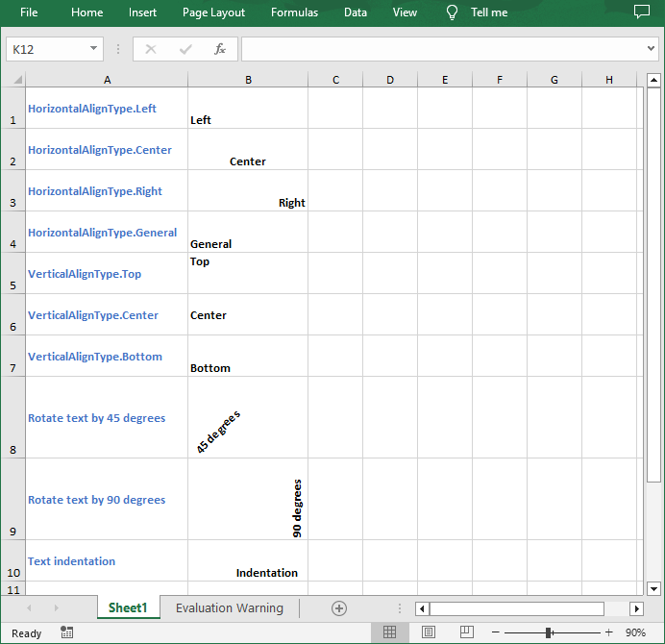The height and width of the screenshot is (644, 665).
Task: Select the rotated '45 degrees' cell
Action: (x=248, y=417)
